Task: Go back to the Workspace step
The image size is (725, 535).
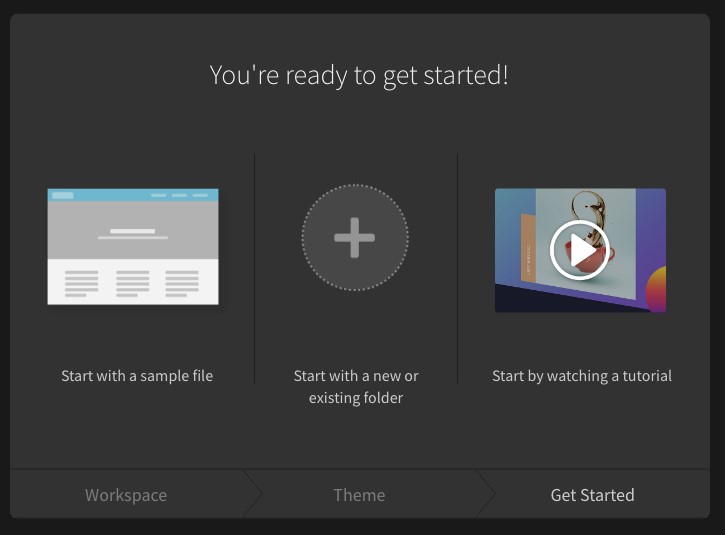Action: point(126,495)
